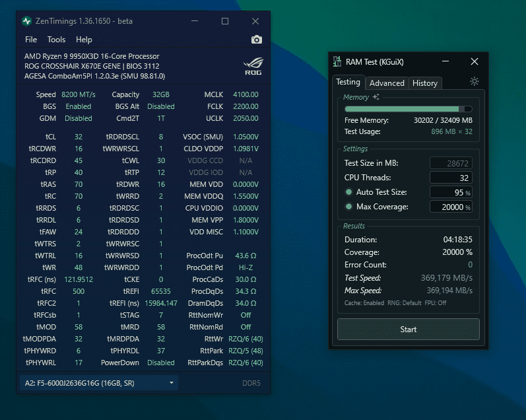The image size is (526, 420).
Task: Close the RAM Test window
Action: coord(475,61)
